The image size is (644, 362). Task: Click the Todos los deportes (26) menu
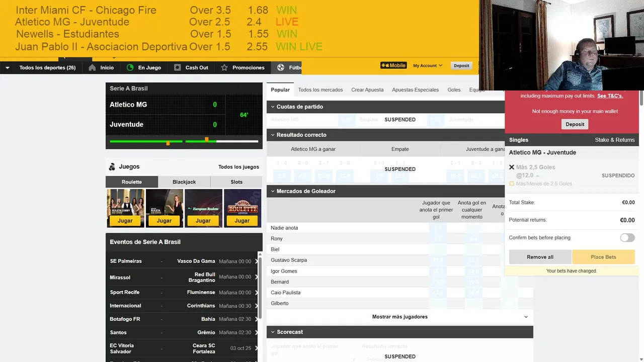point(47,67)
